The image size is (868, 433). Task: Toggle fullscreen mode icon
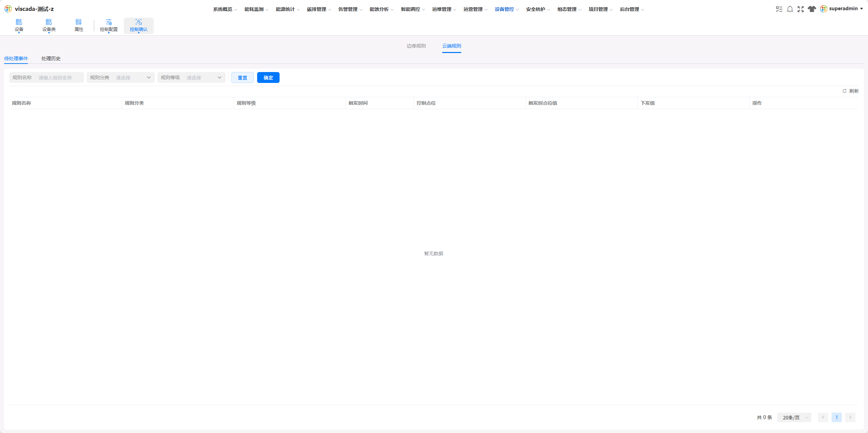pos(801,9)
